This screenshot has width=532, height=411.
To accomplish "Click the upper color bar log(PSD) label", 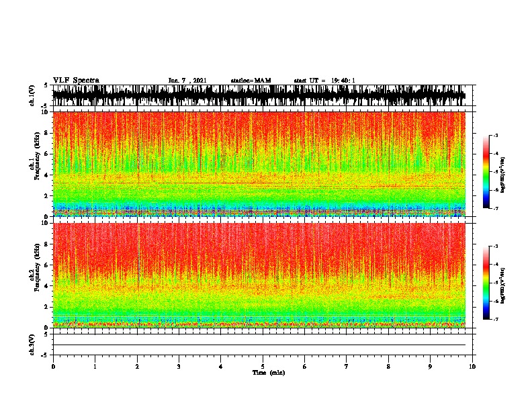I will pyautogui.click(x=503, y=175).
